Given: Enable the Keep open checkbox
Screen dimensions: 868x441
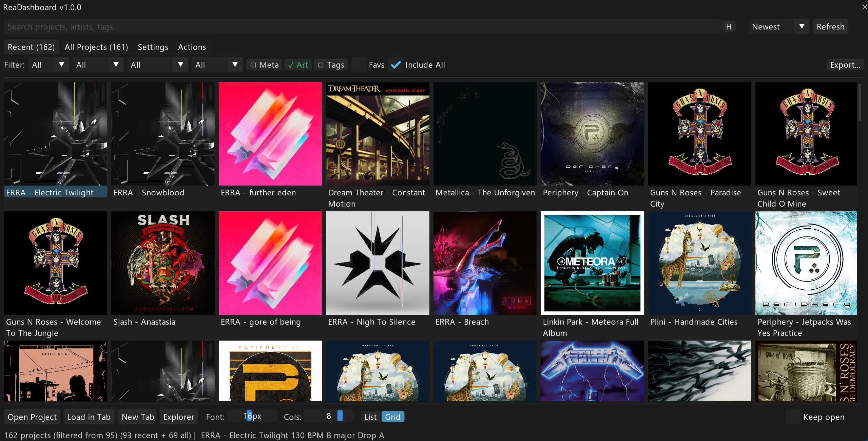Looking at the screenshot, I should point(793,417).
